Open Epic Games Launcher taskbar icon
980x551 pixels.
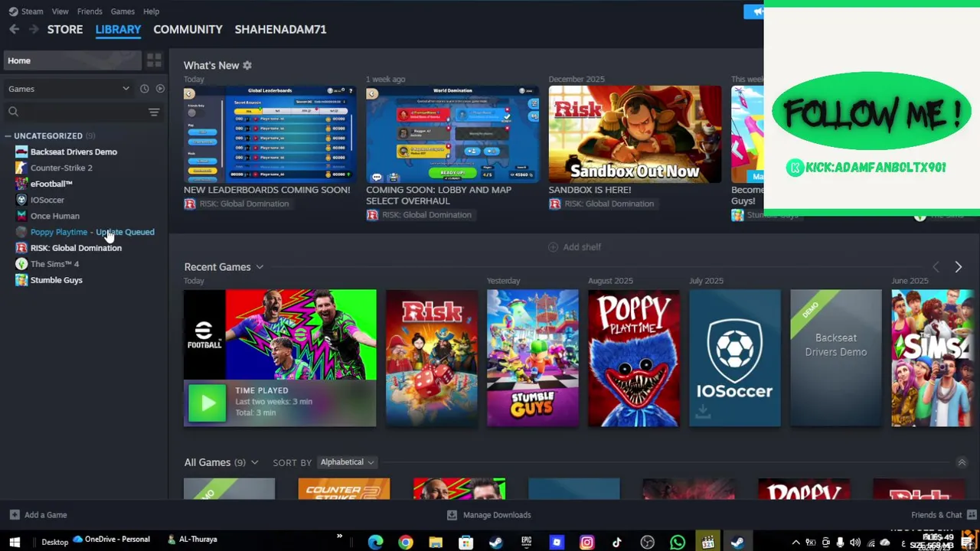tap(527, 543)
